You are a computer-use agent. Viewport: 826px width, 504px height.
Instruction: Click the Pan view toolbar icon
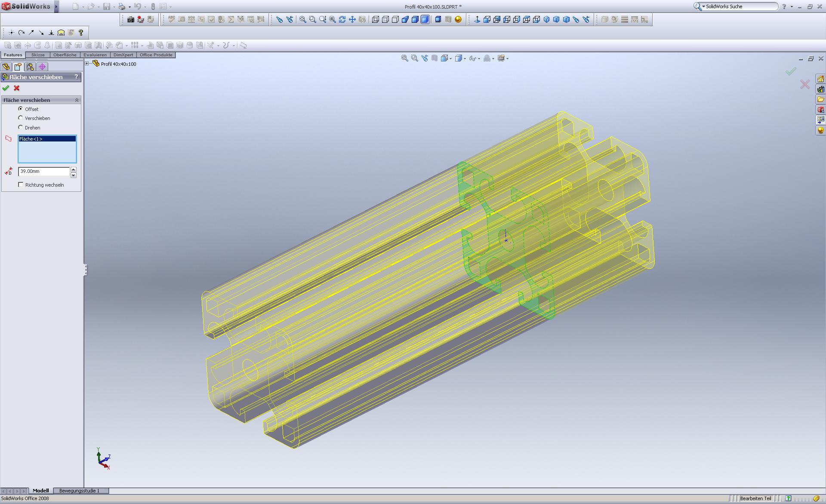pyautogui.click(x=352, y=19)
